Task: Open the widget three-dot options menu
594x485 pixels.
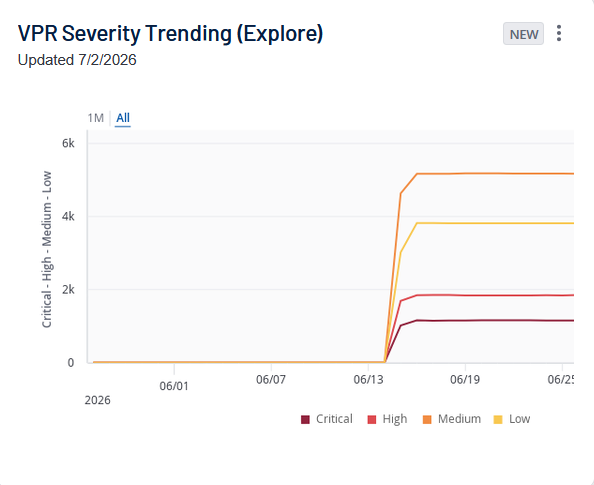Action: coord(559,33)
